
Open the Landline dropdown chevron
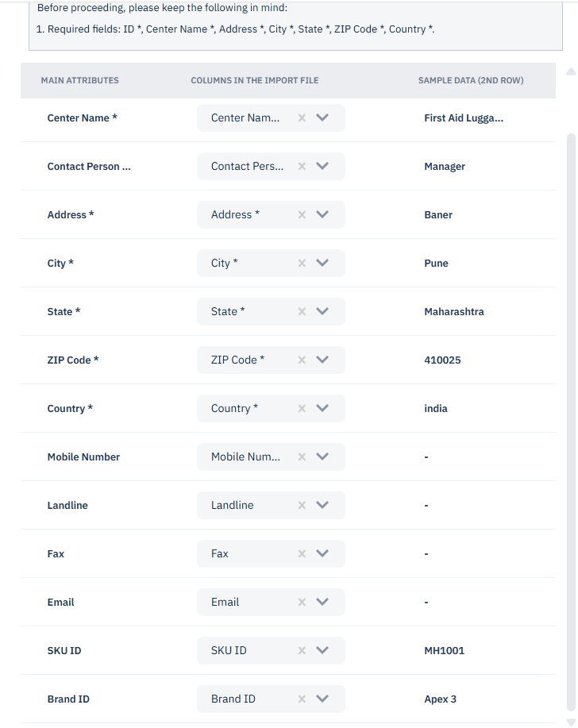point(322,506)
